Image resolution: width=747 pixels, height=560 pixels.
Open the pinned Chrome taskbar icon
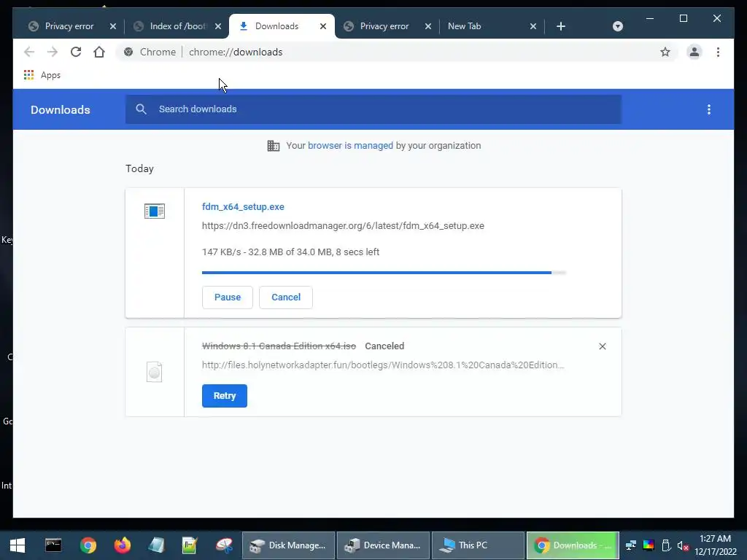pyautogui.click(x=88, y=545)
